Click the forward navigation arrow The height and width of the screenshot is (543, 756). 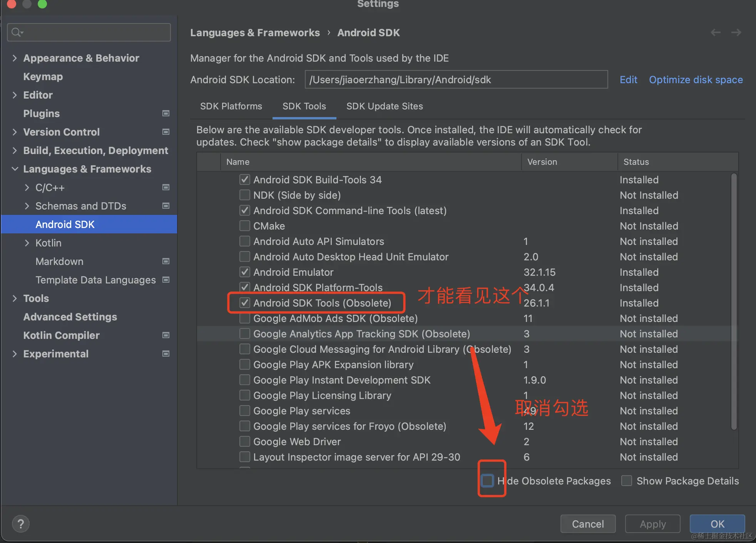736,33
